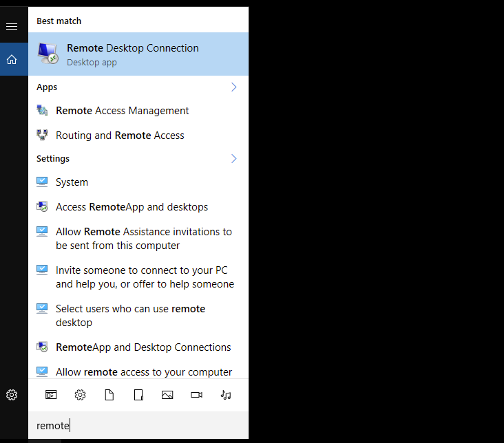The height and width of the screenshot is (443, 504).
Task: Filter results by Apps icon
Action: 51,395
